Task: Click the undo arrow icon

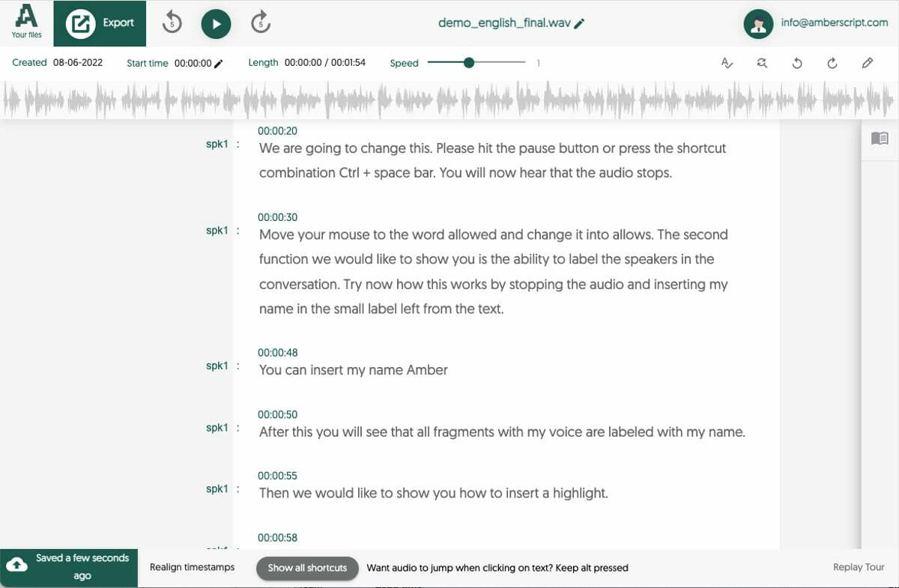Action: click(797, 63)
